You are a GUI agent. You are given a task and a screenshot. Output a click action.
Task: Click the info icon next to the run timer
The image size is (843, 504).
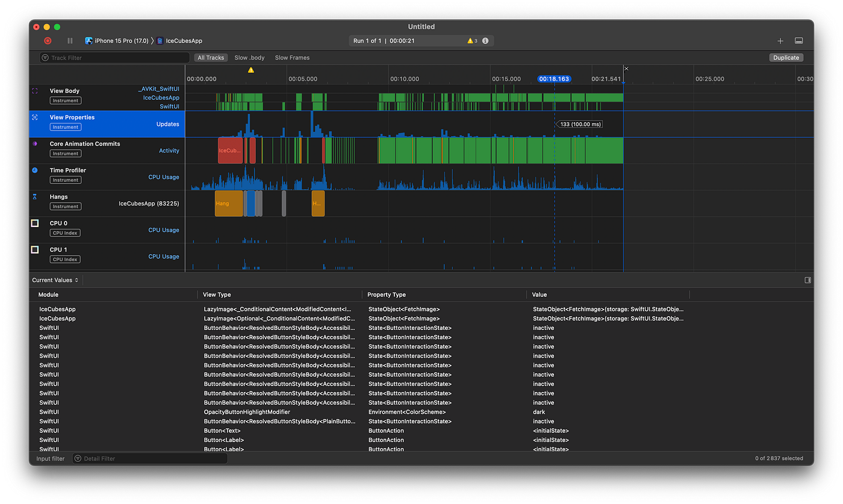[x=485, y=40]
